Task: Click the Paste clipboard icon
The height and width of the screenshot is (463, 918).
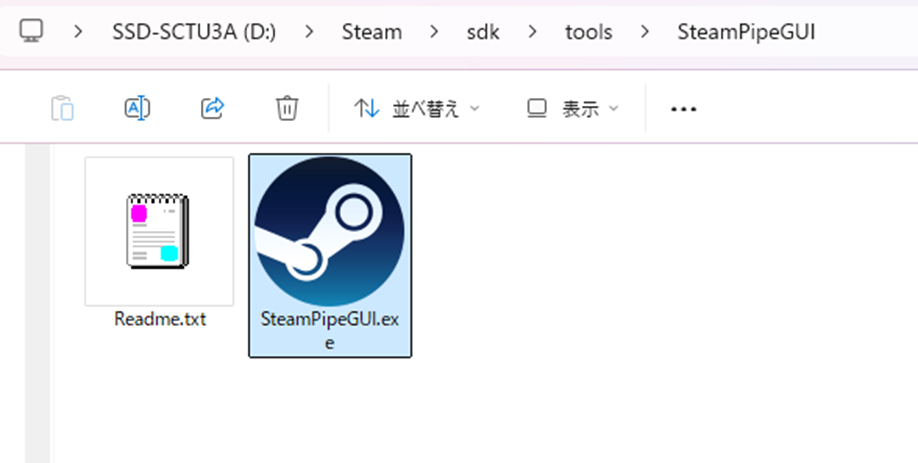Action: (x=62, y=108)
